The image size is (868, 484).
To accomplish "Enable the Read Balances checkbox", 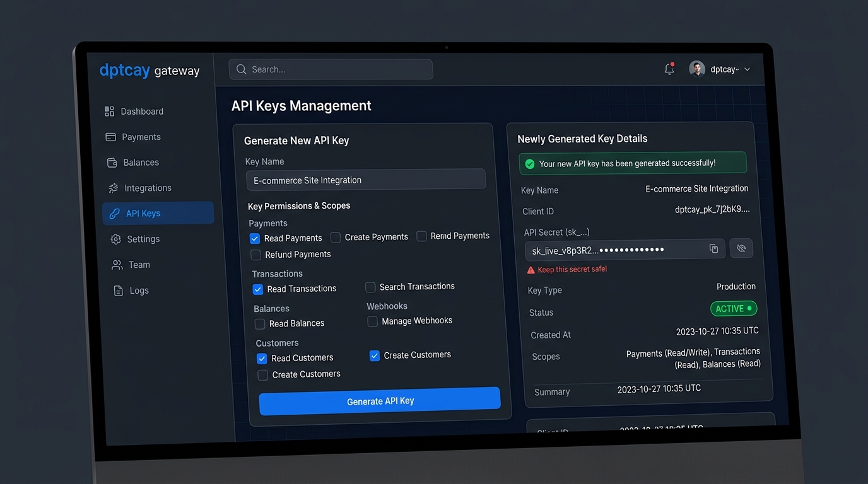I will pyautogui.click(x=260, y=324).
